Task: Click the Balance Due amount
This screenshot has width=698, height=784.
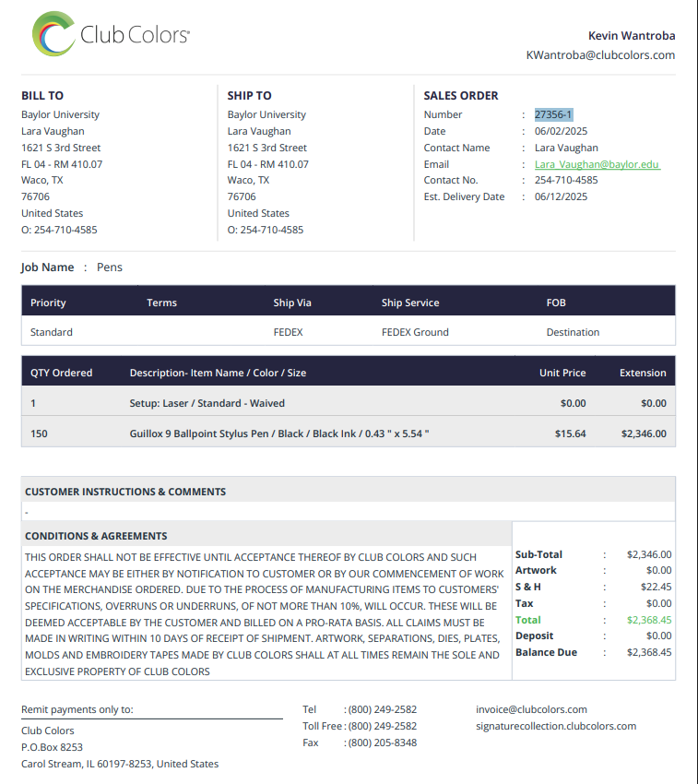Action: (649, 652)
